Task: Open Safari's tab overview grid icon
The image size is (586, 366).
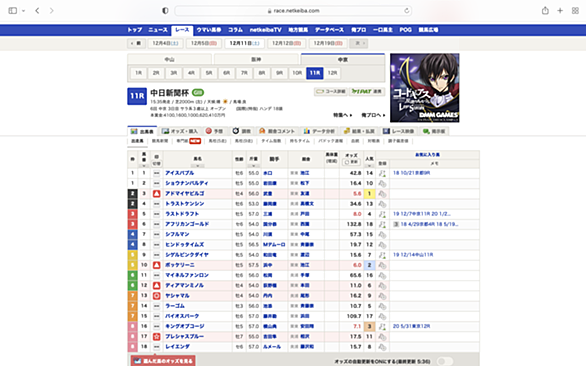Action: click(x=575, y=10)
